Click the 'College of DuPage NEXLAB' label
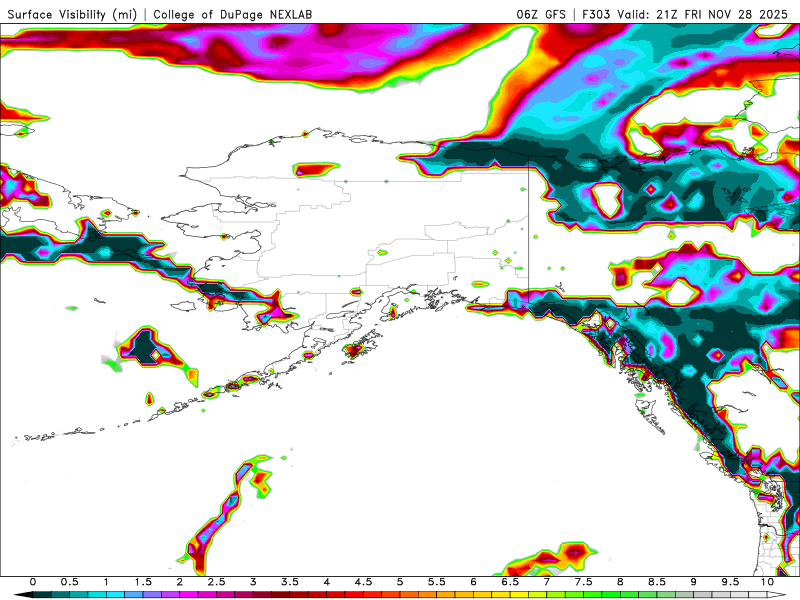The height and width of the screenshot is (600, 800). click(233, 14)
